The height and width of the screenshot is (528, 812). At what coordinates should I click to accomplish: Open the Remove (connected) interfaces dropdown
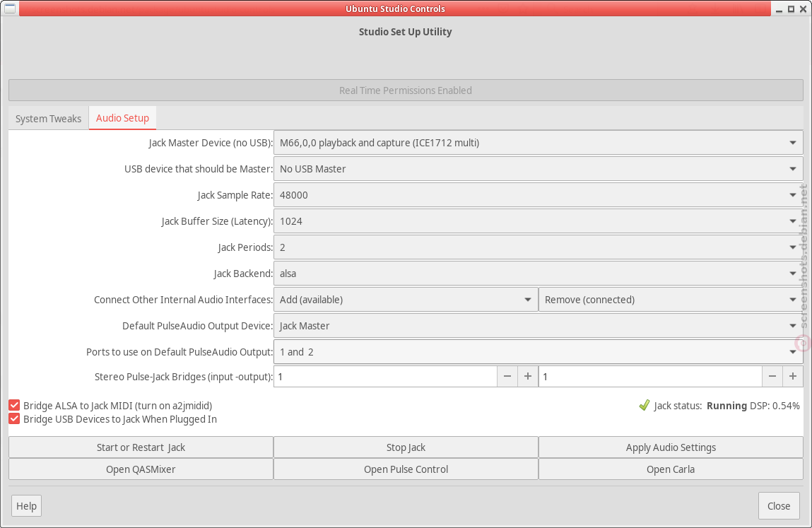click(x=671, y=300)
